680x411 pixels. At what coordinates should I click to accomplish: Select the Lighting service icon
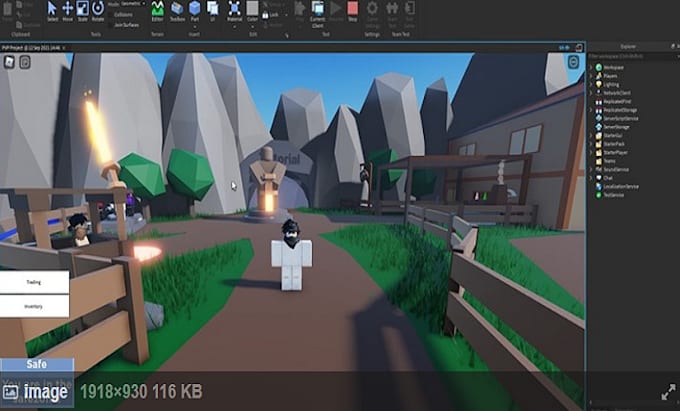(599, 84)
